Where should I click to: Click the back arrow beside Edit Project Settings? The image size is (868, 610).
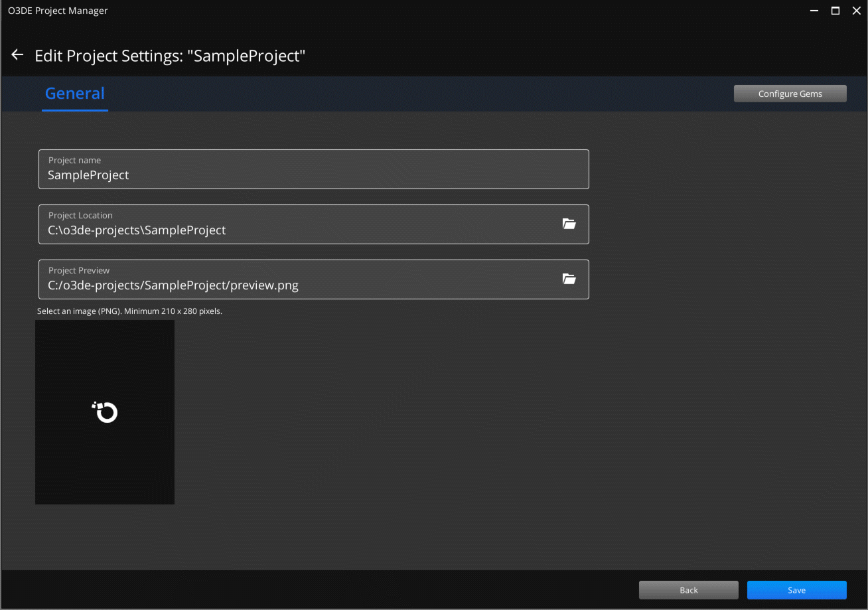click(17, 54)
